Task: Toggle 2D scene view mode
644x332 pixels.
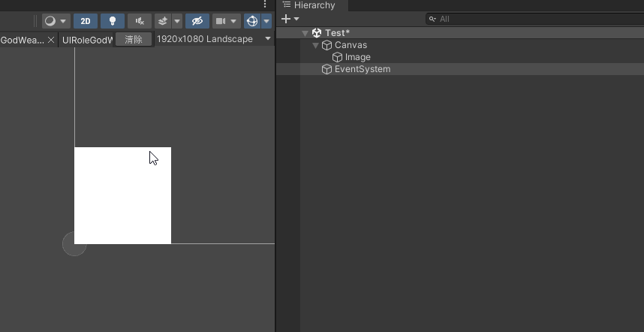Action: tap(86, 21)
